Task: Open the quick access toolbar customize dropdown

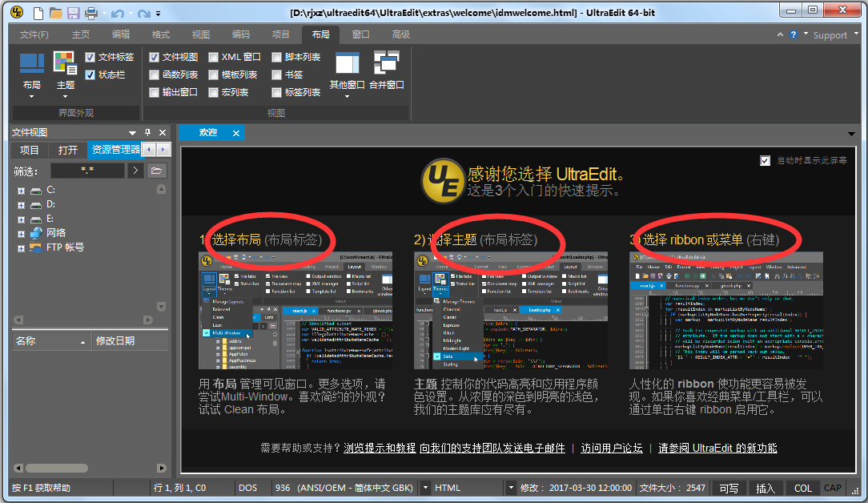Action: click(x=159, y=14)
